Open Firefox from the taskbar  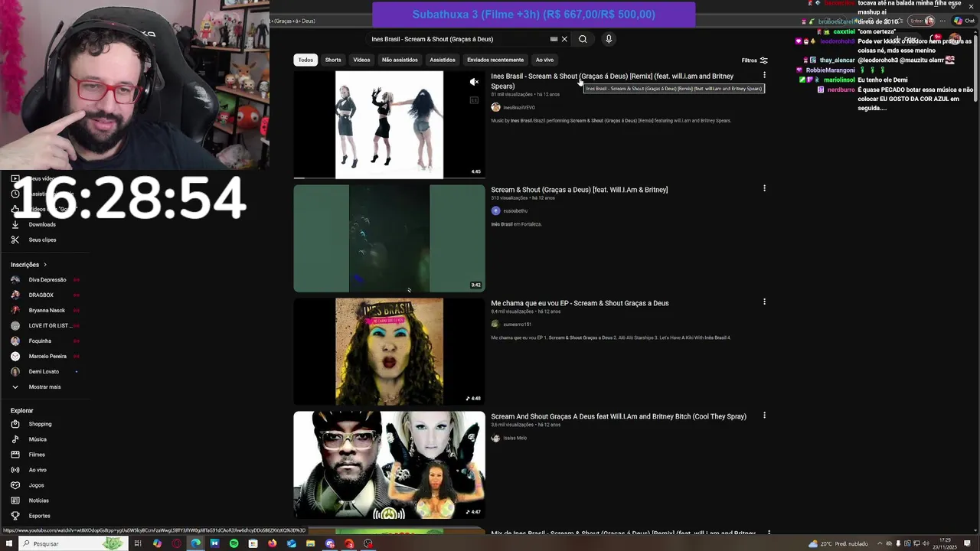pos(272,543)
